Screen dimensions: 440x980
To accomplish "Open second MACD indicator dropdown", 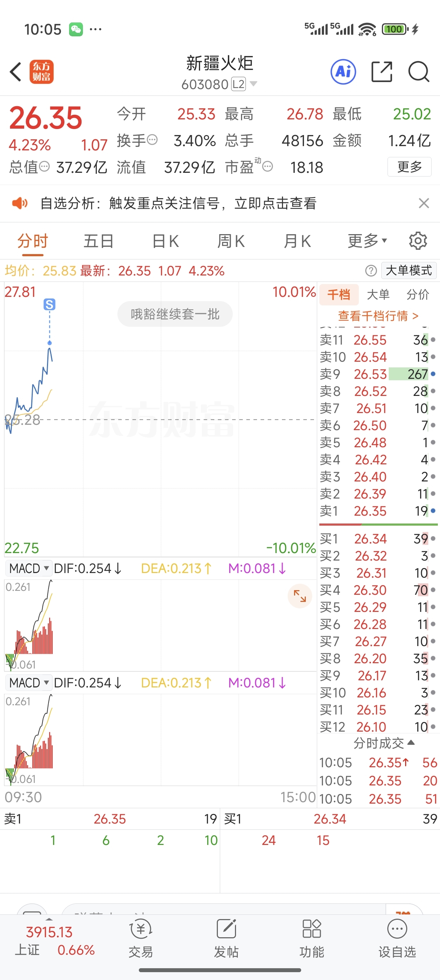I will coord(29,682).
